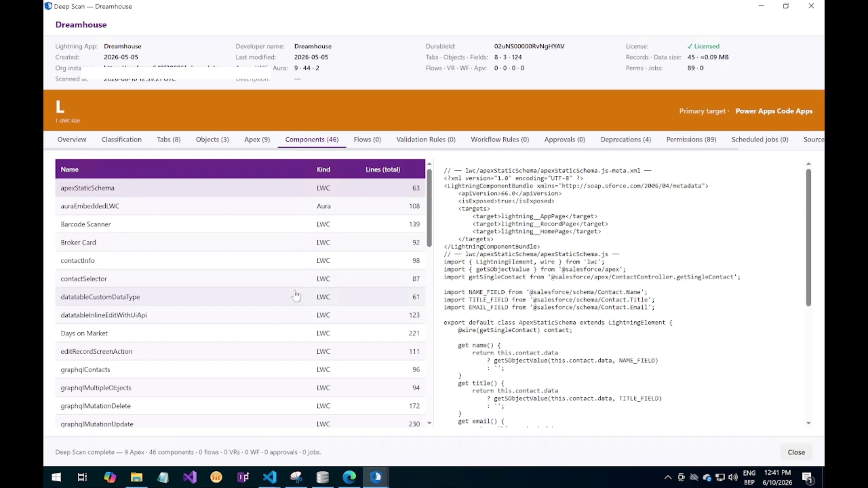The image size is (868, 488).
Task: Open the orange round taskbar app
Action: click(216, 477)
